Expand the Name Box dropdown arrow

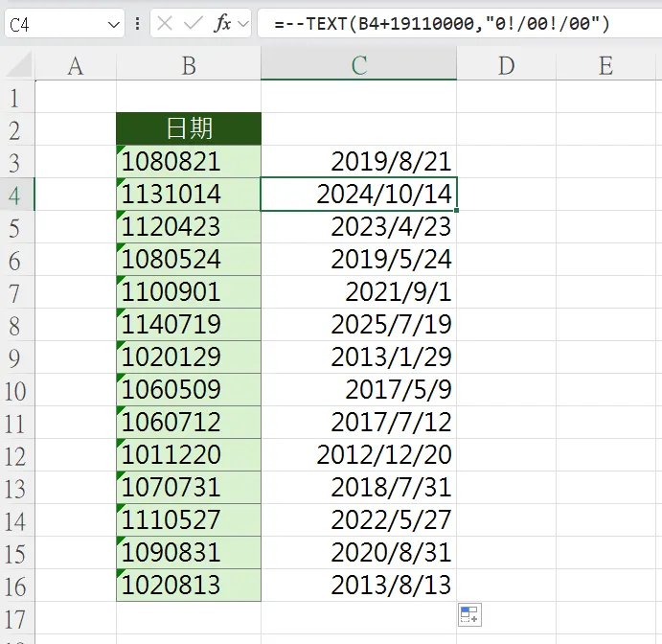click(113, 25)
